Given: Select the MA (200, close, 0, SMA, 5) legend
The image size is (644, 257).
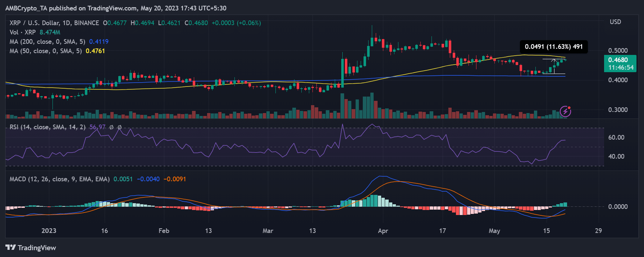Looking at the screenshot, I should (47, 42).
